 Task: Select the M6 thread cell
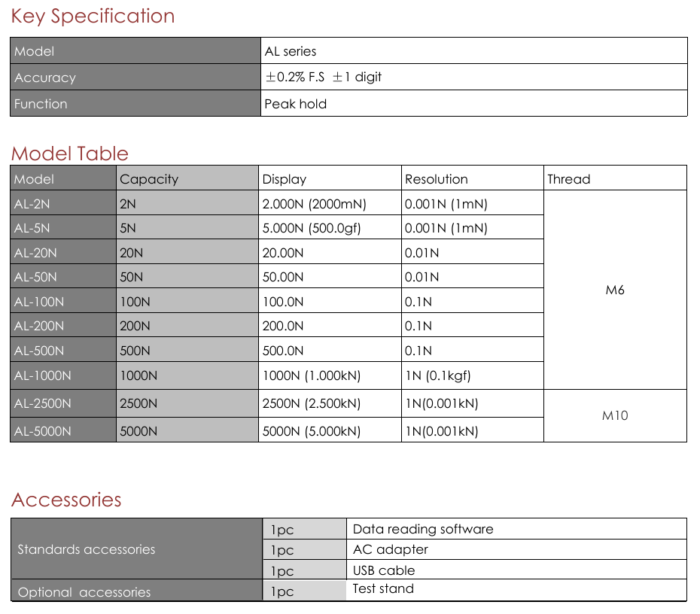(x=615, y=290)
